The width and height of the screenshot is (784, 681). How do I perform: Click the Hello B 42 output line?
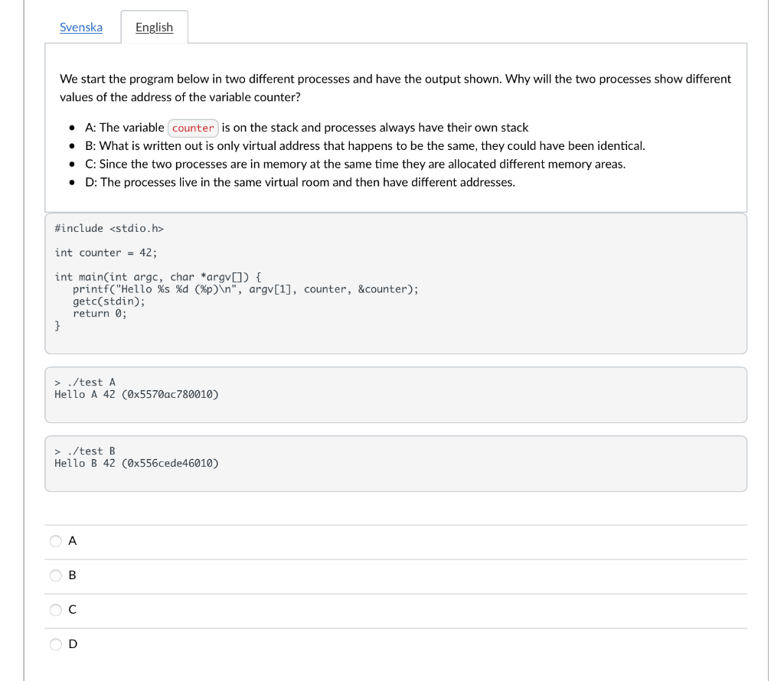136,464
